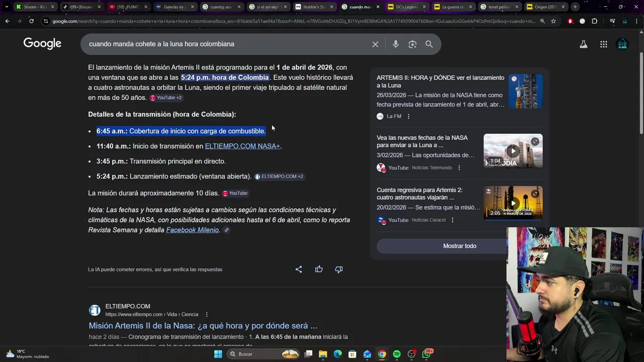The image size is (644, 362).
Task: Clear the Google search box text
Action: point(375,44)
